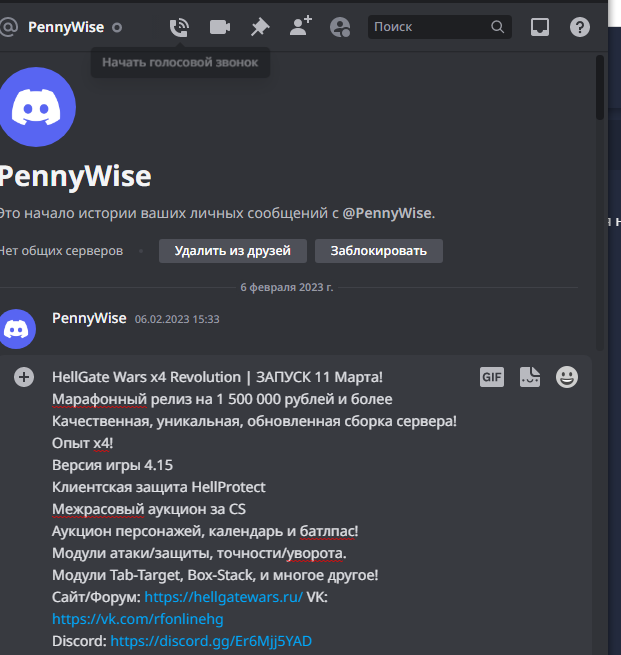
Task: Click the large PennyWise profile name heading
Action: point(75,176)
